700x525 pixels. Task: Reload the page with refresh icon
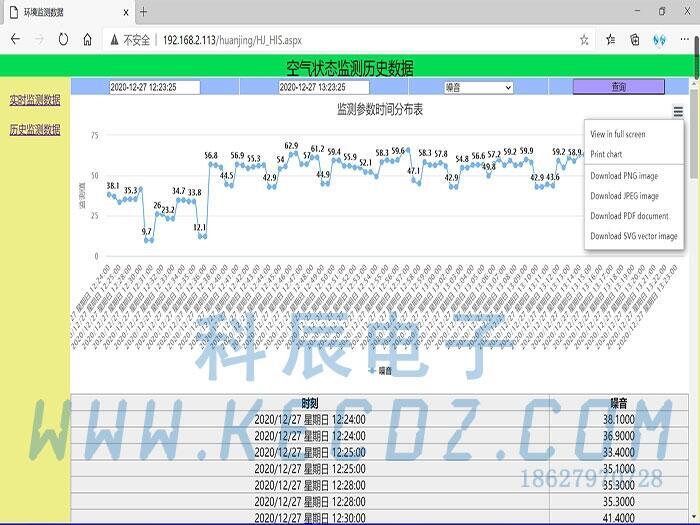pyautogui.click(x=63, y=40)
